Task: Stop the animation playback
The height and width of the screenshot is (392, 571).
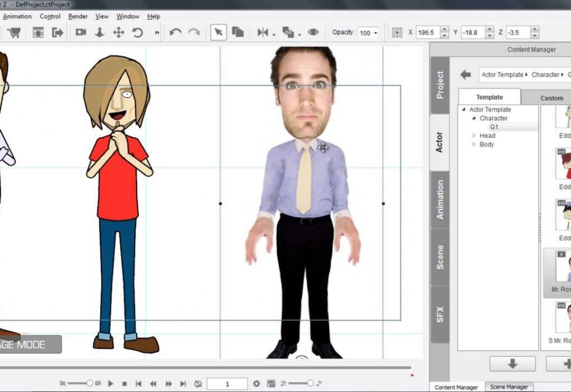Action: 124,384
